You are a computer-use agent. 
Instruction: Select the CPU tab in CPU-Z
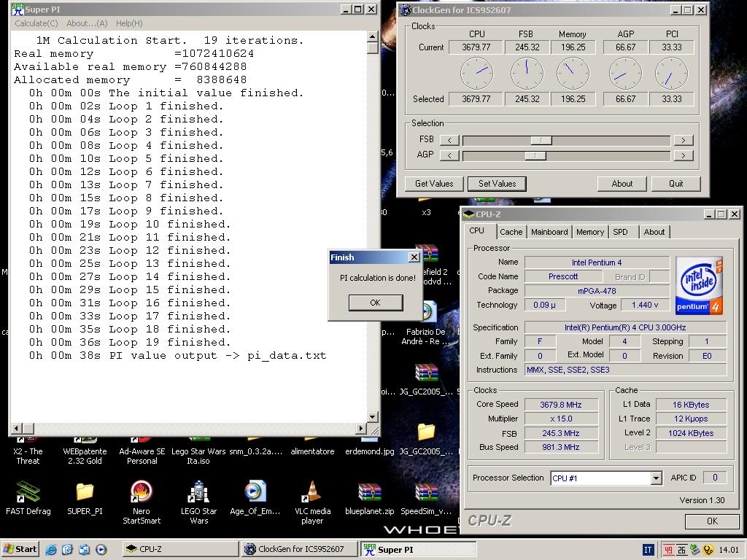coord(476,230)
